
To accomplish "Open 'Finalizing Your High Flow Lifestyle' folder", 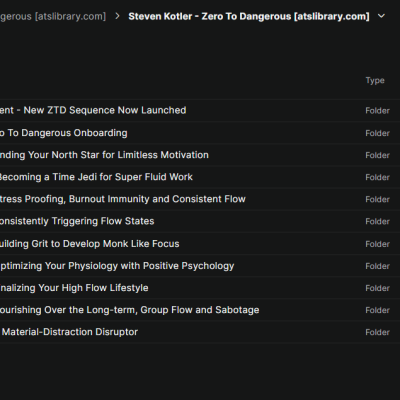I will coord(74,288).
